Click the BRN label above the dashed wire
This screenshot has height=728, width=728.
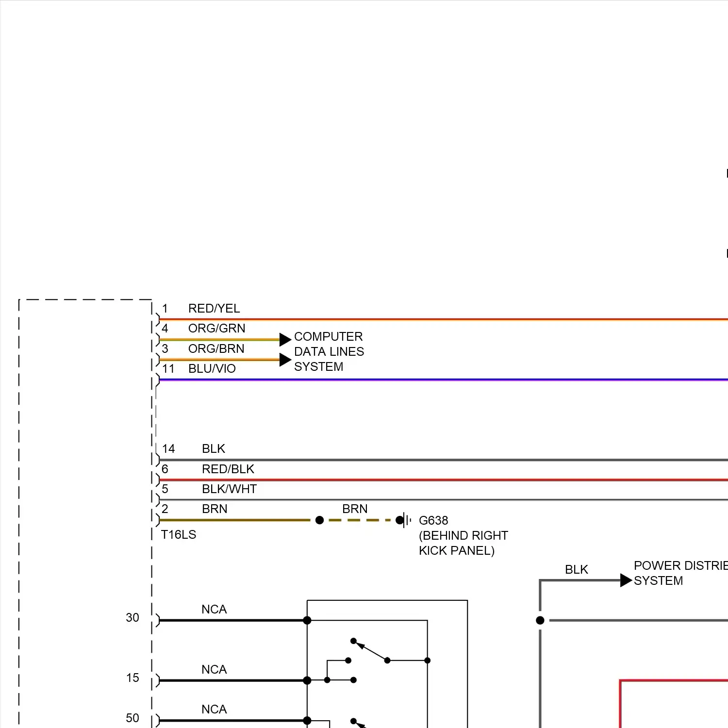[x=355, y=509]
